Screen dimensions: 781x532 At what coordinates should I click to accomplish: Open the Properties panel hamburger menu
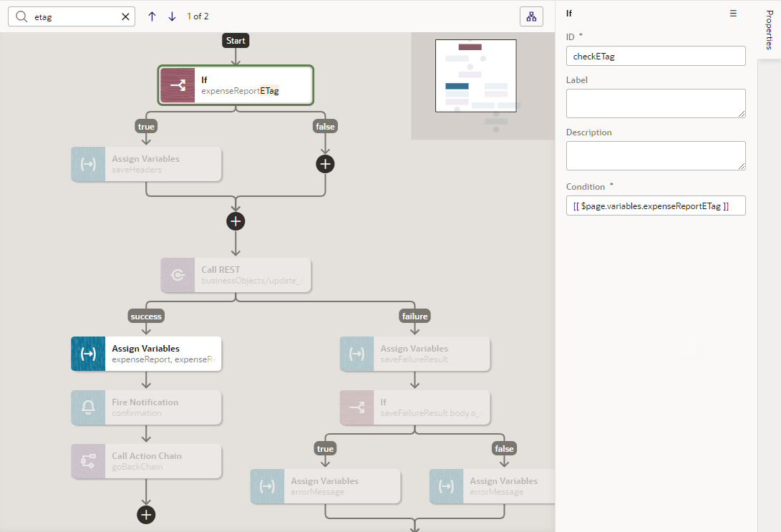click(732, 13)
